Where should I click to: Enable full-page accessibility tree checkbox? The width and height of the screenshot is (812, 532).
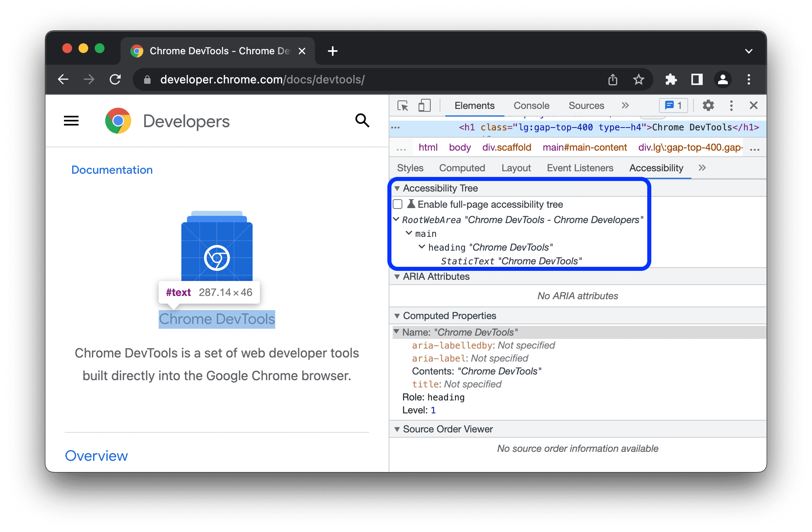pos(397,205)
